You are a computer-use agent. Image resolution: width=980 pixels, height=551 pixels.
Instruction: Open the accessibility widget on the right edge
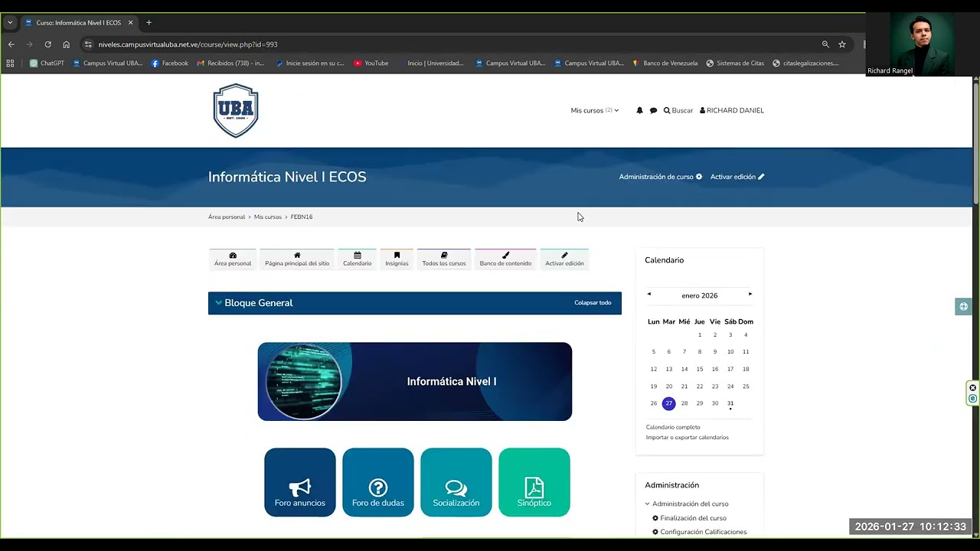tap(963, 306)
